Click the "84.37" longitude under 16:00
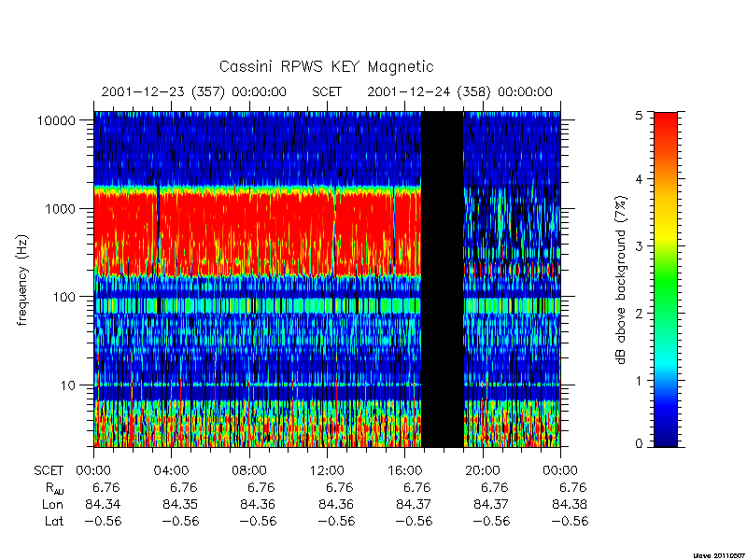747x560 pixels. pos(414,504)
